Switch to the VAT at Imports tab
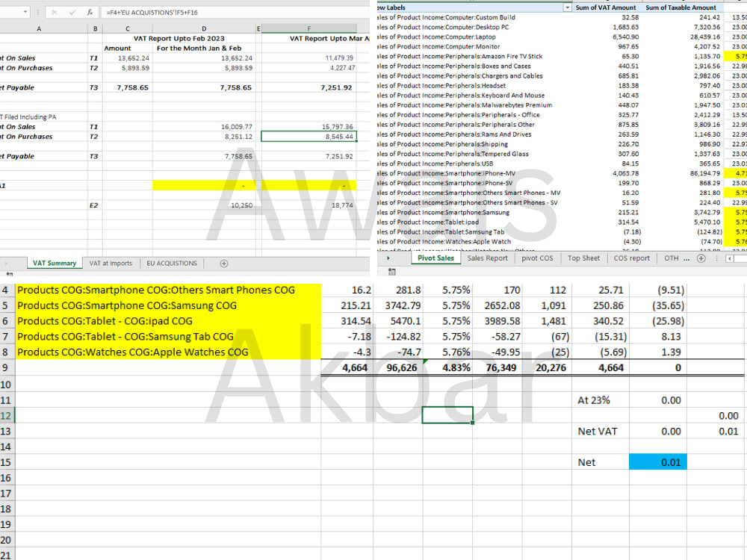 coord(110,263)
